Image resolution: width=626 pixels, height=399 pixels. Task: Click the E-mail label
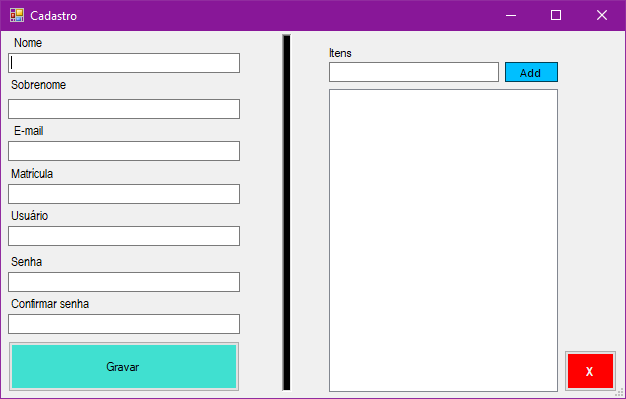[x=29, y=131]
